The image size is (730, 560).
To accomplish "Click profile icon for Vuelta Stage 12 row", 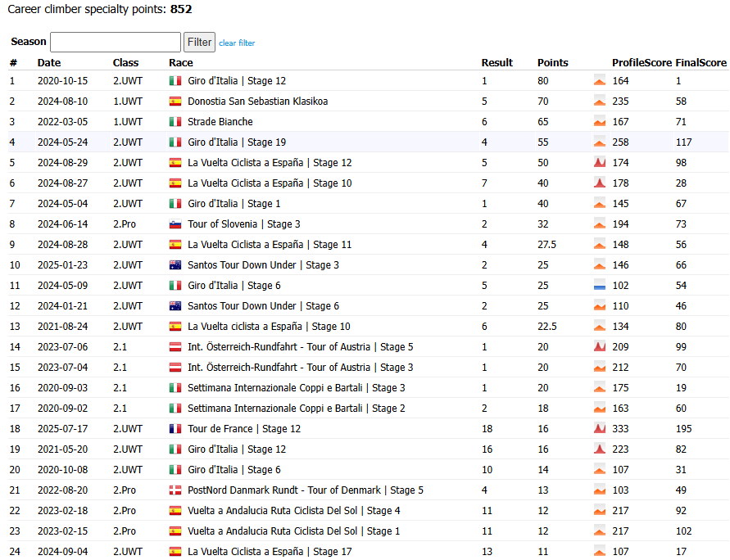I will coord(600,162).
